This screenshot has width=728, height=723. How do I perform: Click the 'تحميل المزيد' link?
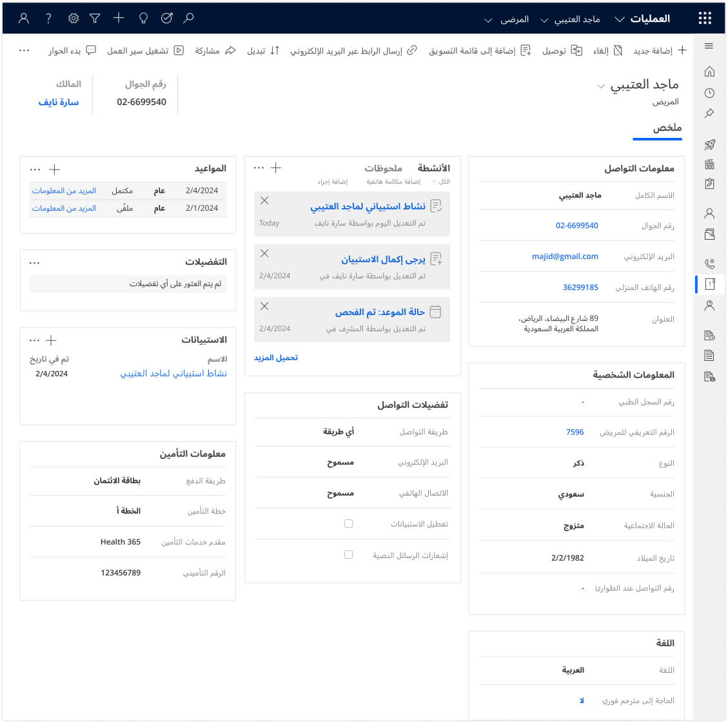click(x=276, y=358)
